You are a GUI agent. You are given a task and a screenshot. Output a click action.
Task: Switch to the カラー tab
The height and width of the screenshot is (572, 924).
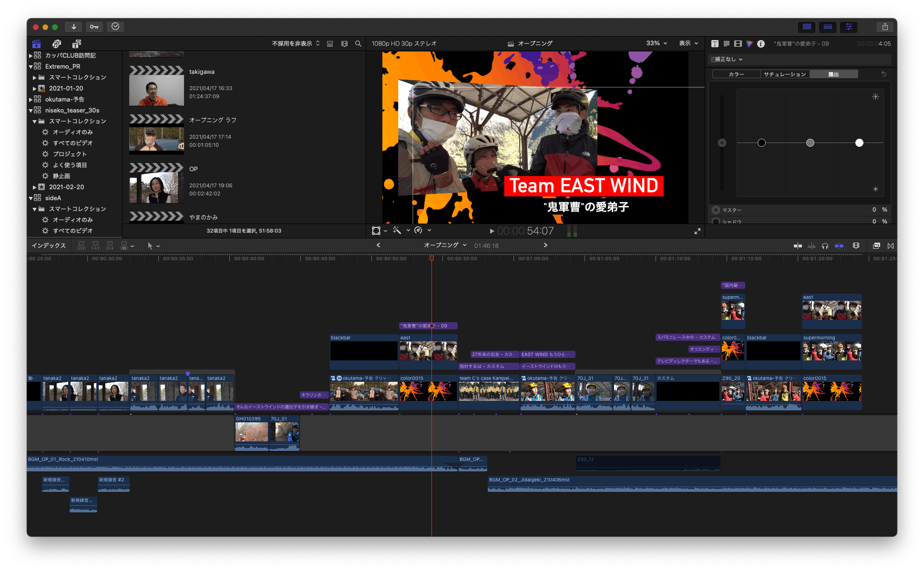click(x=736, y=74)
